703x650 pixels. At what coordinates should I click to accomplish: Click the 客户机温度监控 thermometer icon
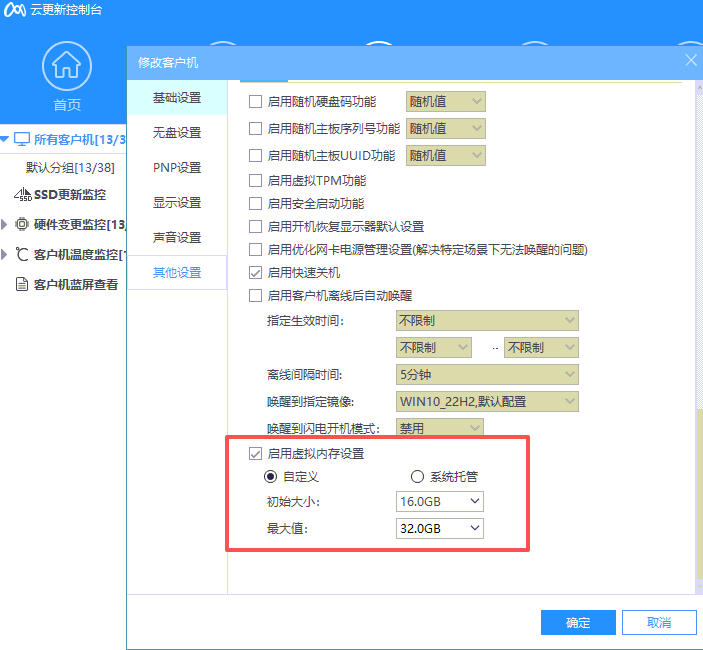[x=22, y=254]
